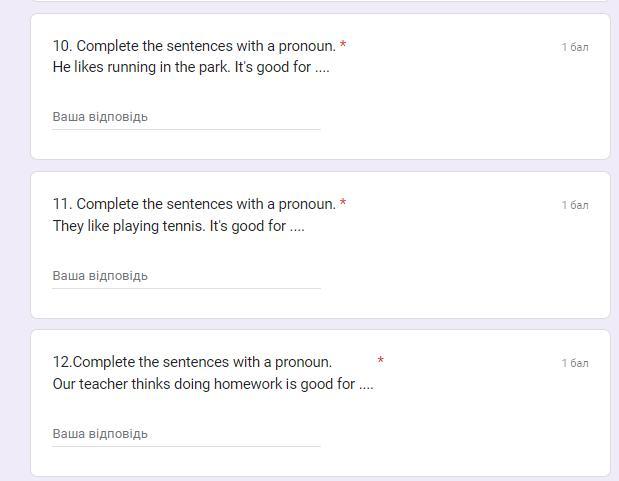619x481 pixels.
Task: Click the red required asterisk on question 12
Action: click(380, 360)
